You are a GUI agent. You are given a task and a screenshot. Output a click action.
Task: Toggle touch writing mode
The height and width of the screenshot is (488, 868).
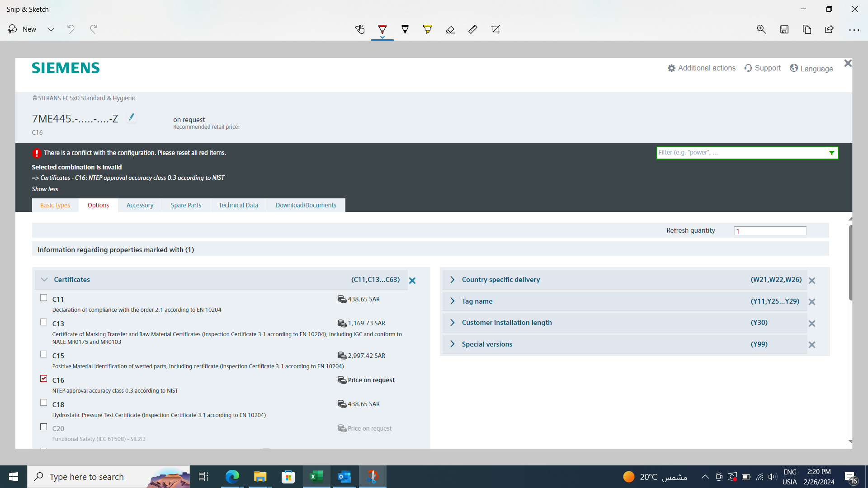360,29
